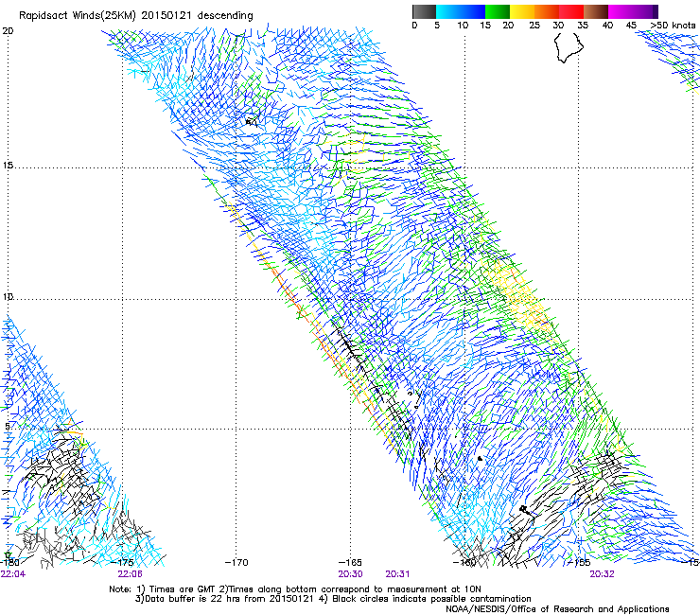Click the cyan-blue 5-15 knots color band
700x615 pixels.
tap(461, 11)
